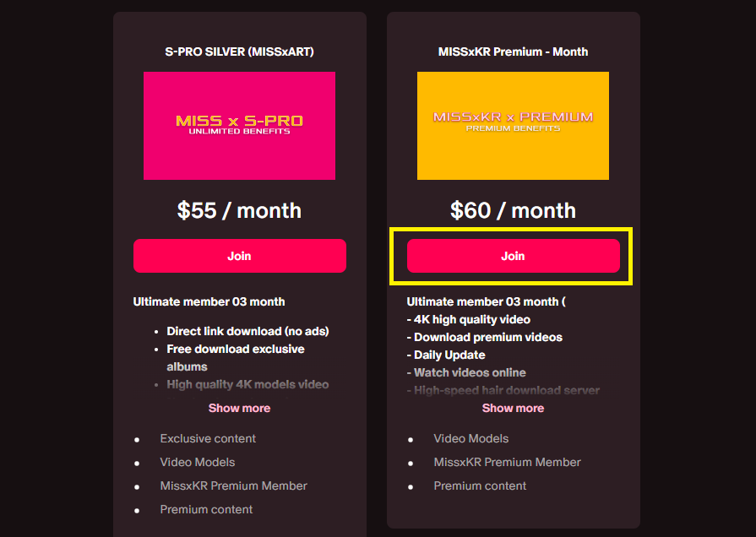Click Exclusive content benefit item

208,439
